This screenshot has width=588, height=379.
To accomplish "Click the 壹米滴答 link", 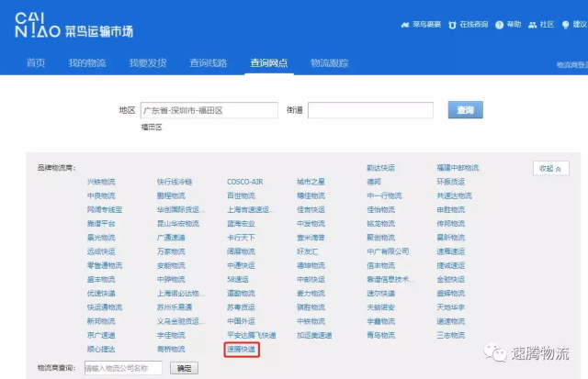I will click(311, 238).
